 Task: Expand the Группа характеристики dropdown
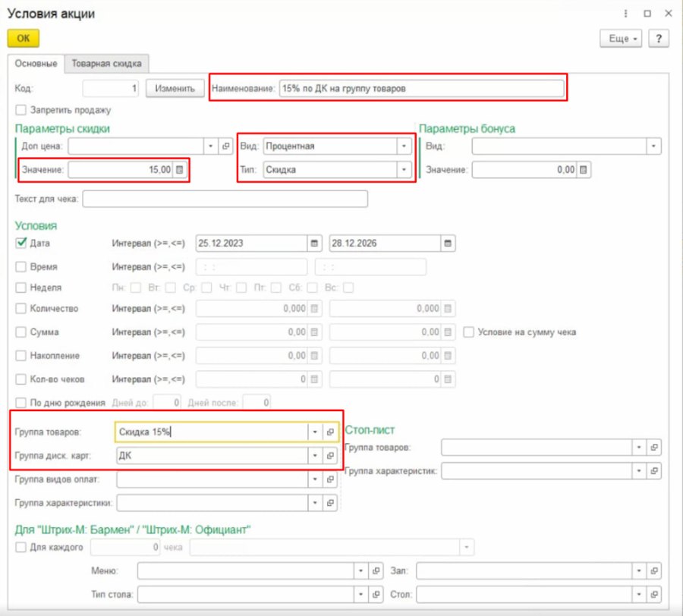(315, 503)
